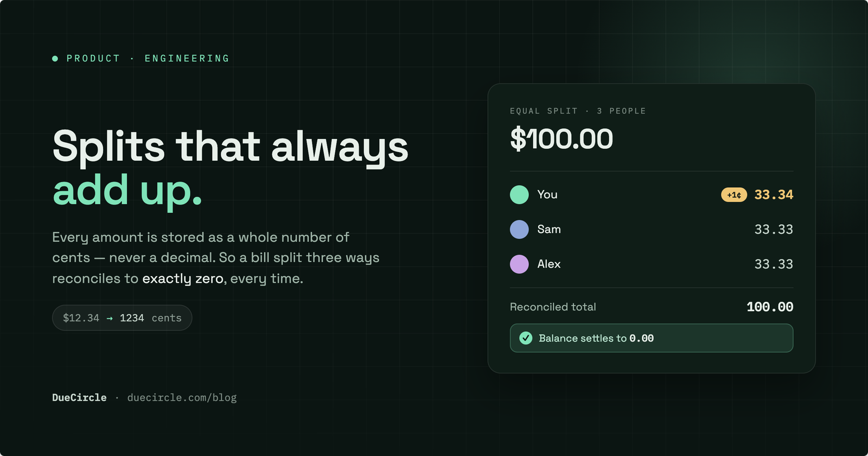Click the $100.00 bill total
Image resolution: width=868 pixels, height=456 pixels.
pos(561,139)
